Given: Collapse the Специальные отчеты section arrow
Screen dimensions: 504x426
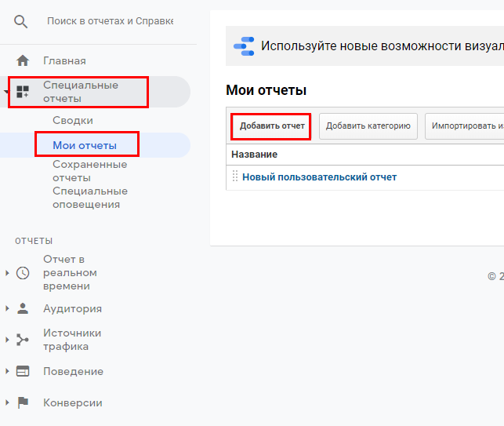Looking at the screenshot, I should [x=7, y=92].
